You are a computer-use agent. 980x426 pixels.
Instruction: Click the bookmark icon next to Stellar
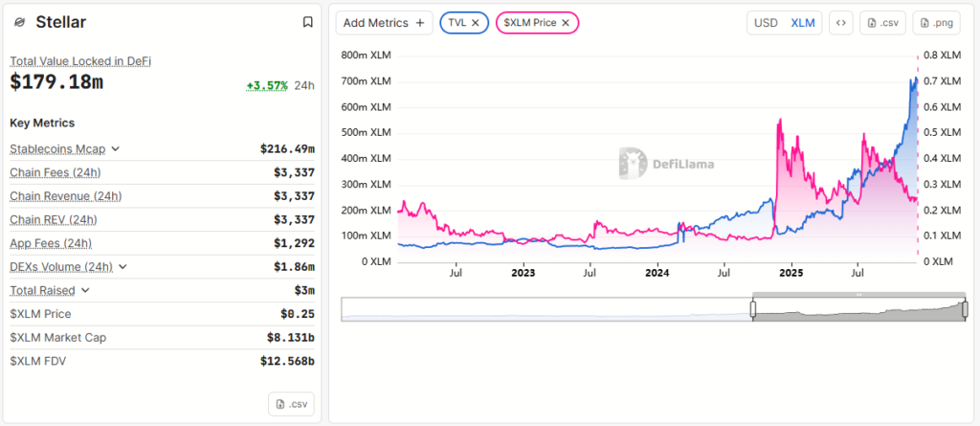point(307,22)
